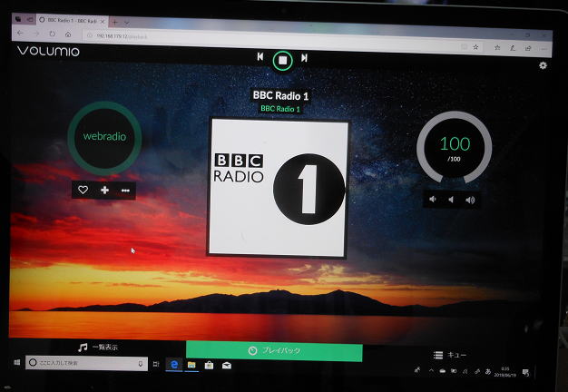568x392 pixels.
Task: Decrease volume with volume down icon
Action: coord(433,199)
